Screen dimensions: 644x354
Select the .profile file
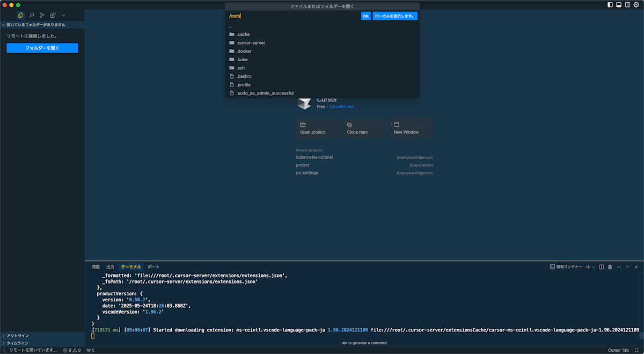pyautogui.click(x=323, y=84)
